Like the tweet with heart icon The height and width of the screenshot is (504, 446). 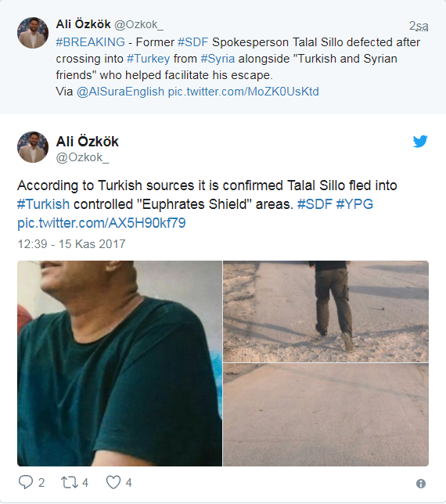[113, 482]
